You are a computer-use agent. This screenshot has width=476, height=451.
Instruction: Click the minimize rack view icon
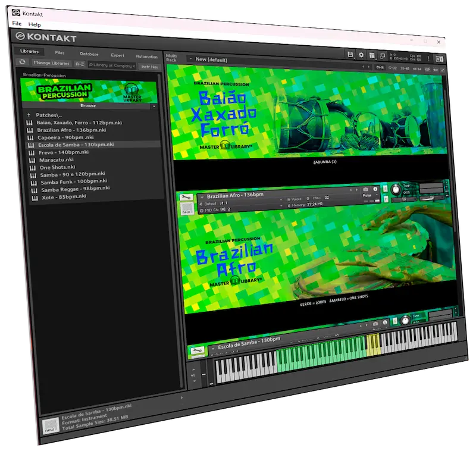383,56
